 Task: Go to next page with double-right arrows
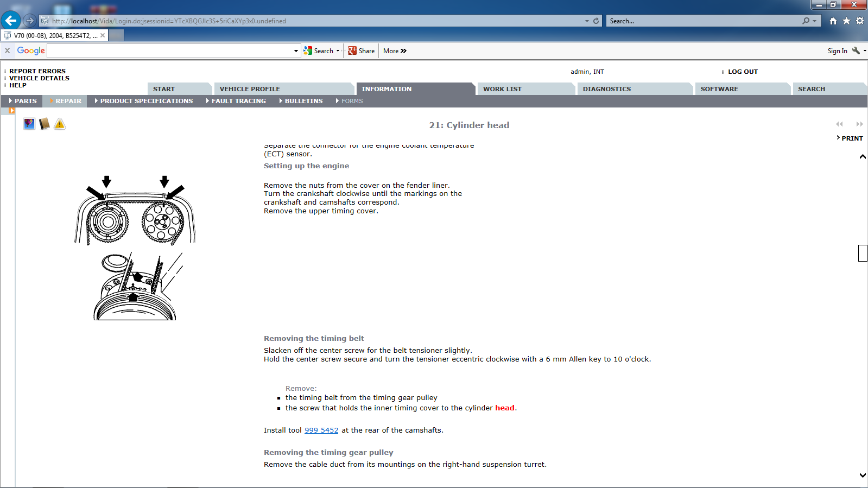tap(859, 124)
